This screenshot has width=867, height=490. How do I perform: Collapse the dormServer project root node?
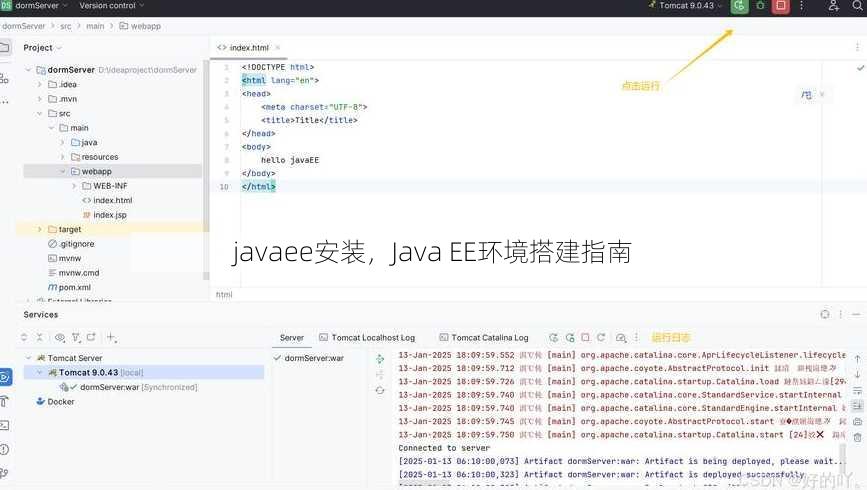pyautogui.click(x=28, y=70)
